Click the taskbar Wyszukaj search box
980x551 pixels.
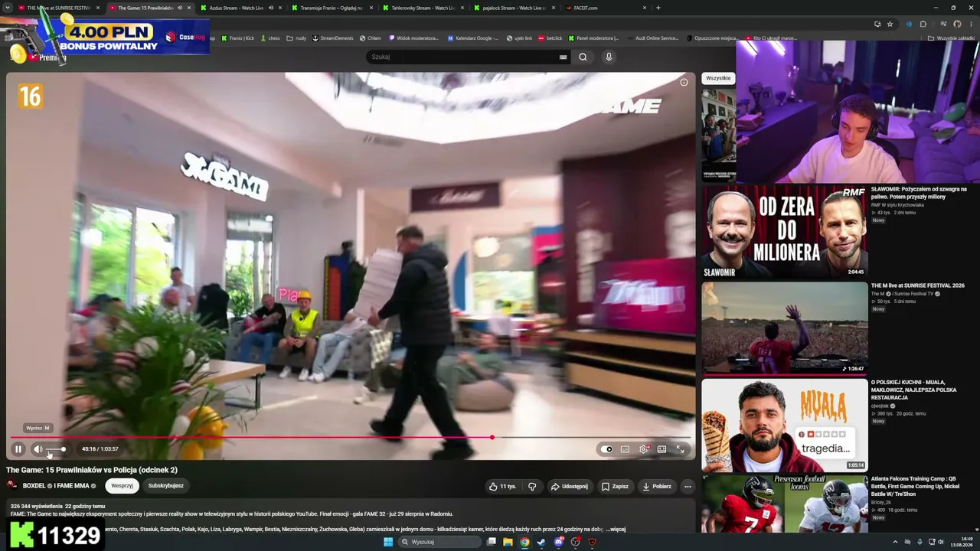click(x=439, y=542)
